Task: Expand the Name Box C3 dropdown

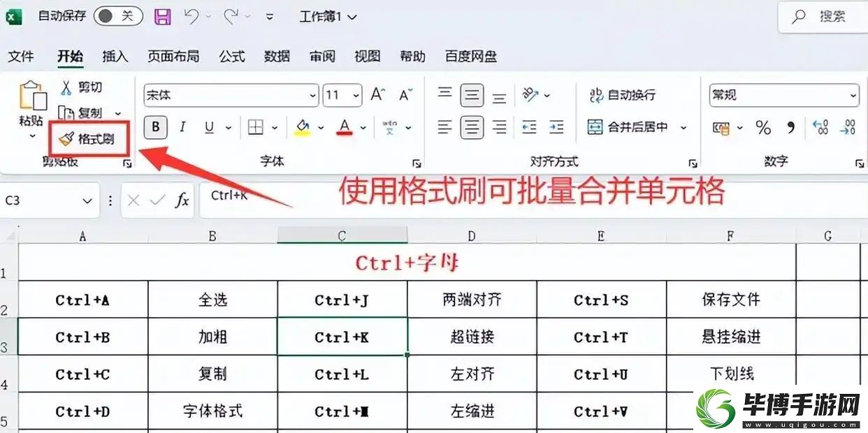Action: click(87, 201)
